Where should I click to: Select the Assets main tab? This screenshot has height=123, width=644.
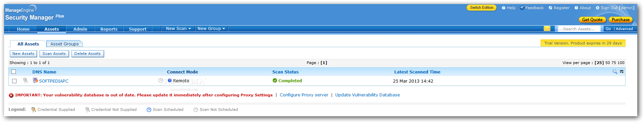coord(52,29)
